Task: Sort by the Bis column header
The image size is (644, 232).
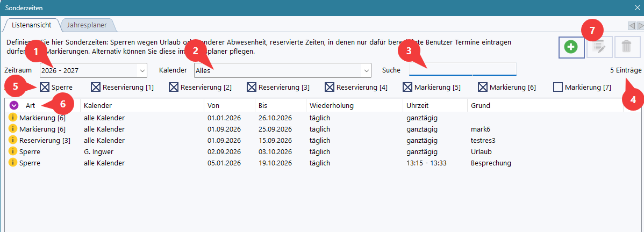Action: (x=281, y=106)
